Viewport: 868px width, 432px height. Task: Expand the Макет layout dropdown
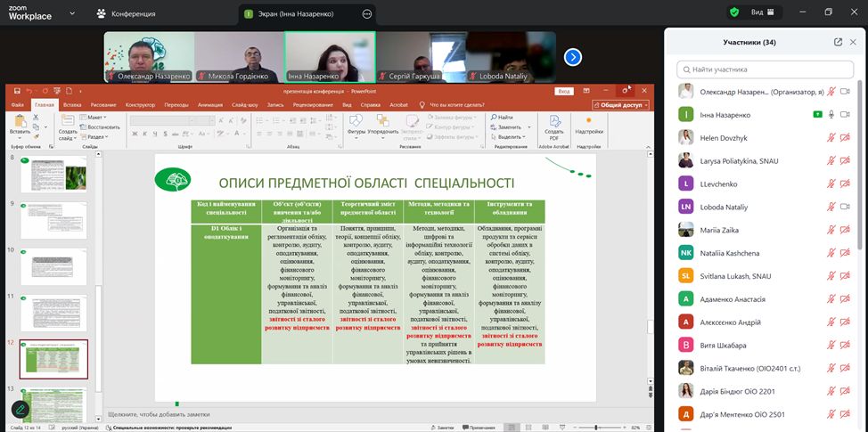coord(94,117)
